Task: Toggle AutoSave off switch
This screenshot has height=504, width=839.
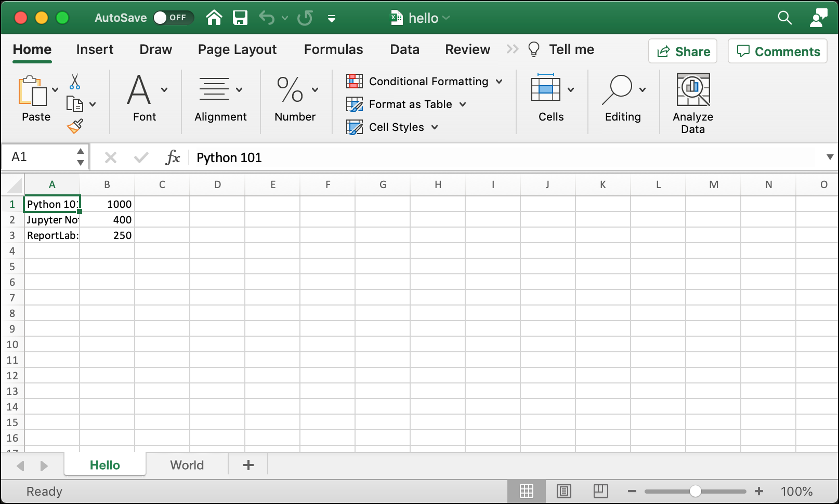Action: coord(173,17)
